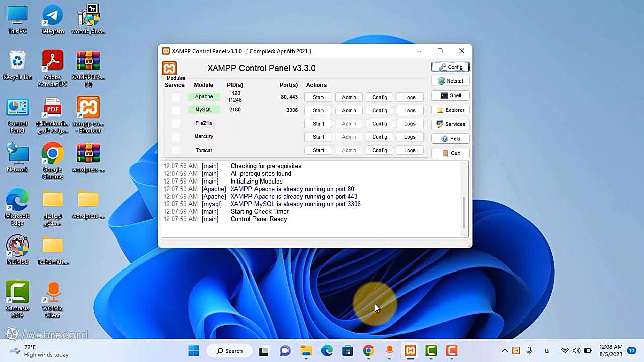Open Config for Mercury row
Image resolution: width=644 pixels, height=362 pixels.
click(380, 137)
